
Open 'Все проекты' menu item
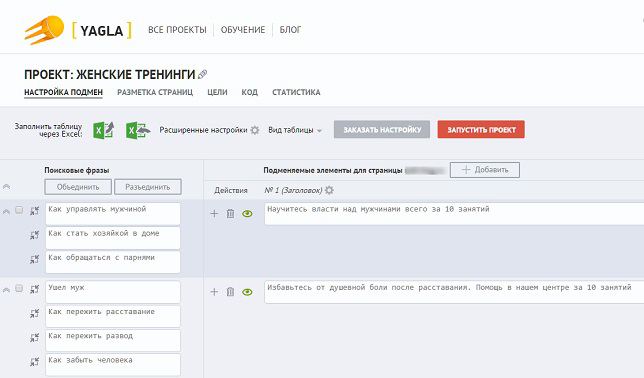[x=177, y=30]
